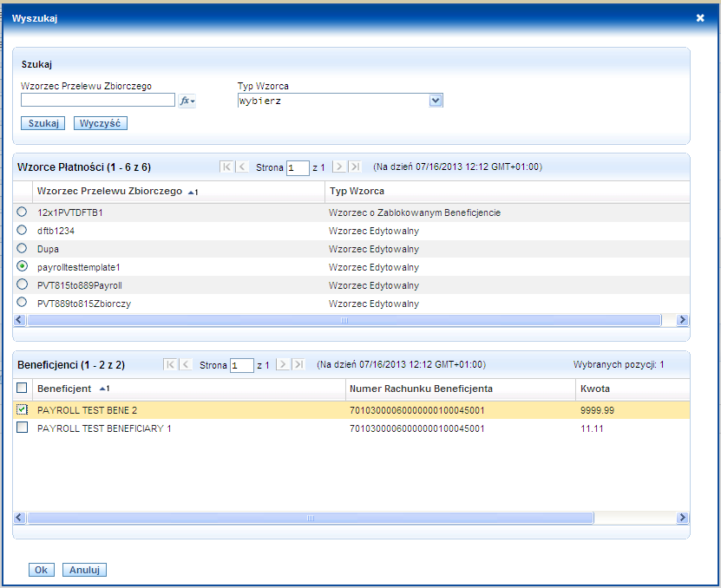Toggle the select-all beneficiaries checkbox
This screenshot has width=721, height=588.
22,388
